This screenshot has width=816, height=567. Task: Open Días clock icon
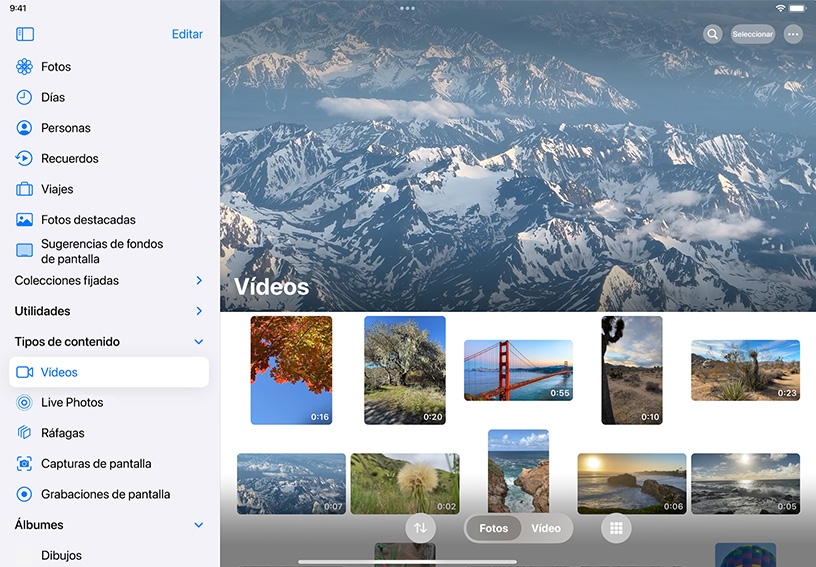coord(24,97)
